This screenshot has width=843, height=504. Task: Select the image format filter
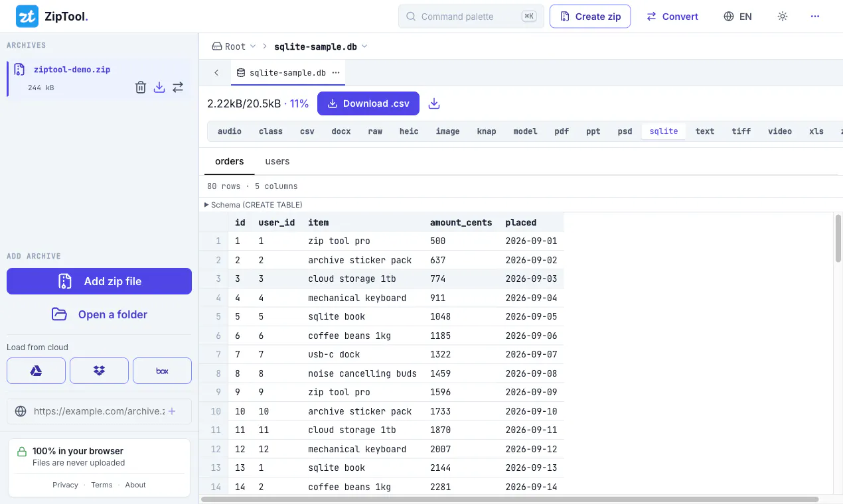(448, 131)
